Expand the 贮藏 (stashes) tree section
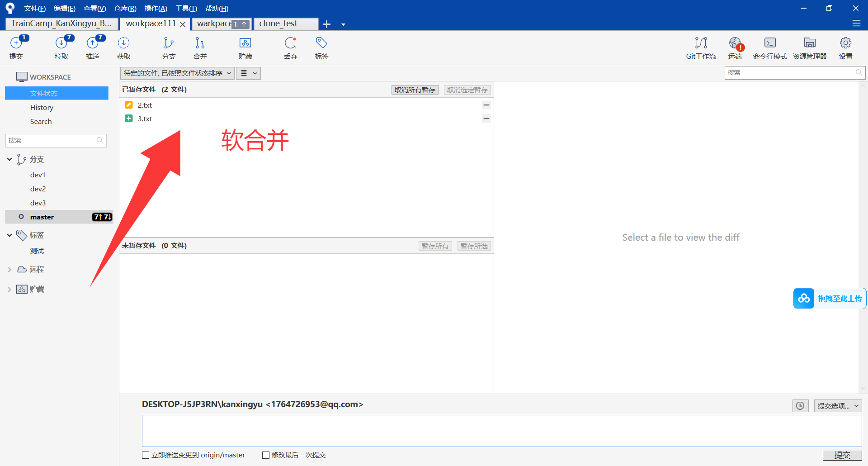 coord(9,289)
